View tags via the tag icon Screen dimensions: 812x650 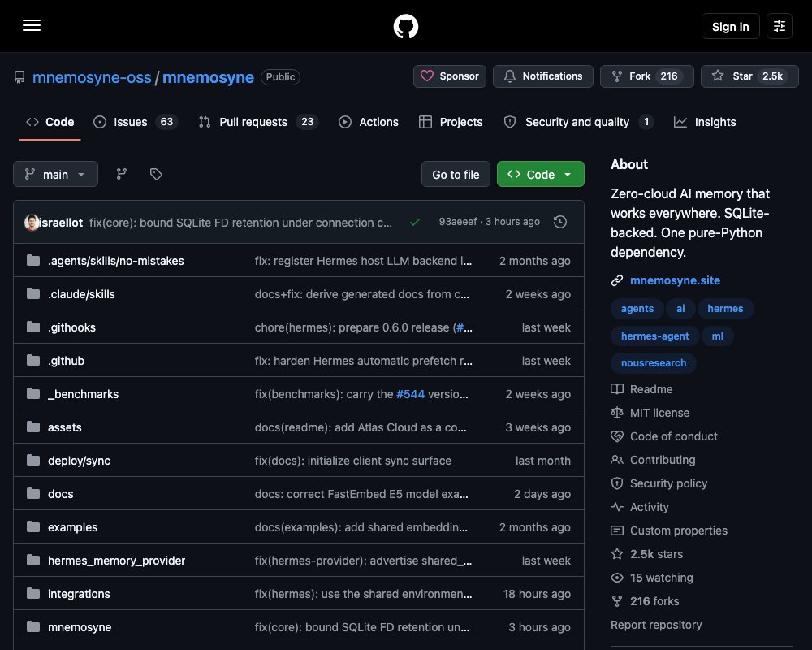tap(156, 174)
